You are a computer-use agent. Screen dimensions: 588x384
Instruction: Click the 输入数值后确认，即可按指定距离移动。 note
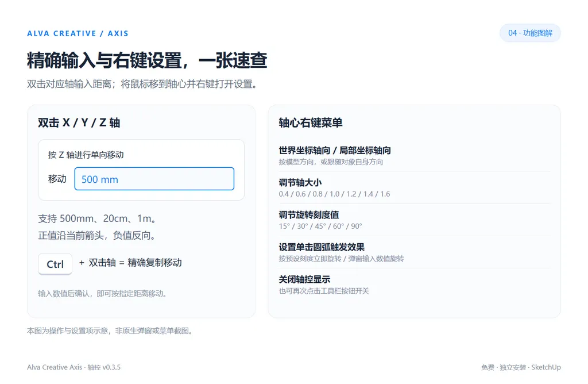coord(102,294)
